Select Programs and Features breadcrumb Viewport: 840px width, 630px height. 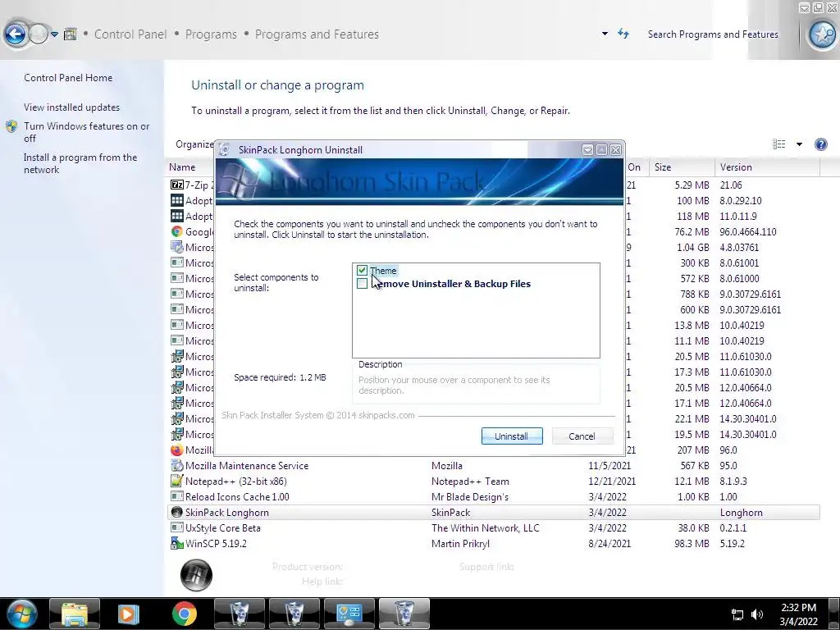[x=317, y=34]
